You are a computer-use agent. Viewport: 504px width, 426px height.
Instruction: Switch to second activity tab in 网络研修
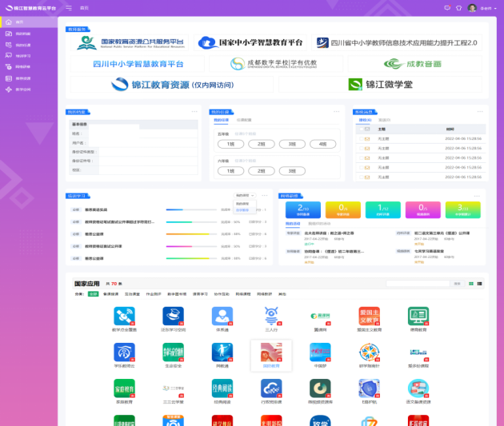319,224
